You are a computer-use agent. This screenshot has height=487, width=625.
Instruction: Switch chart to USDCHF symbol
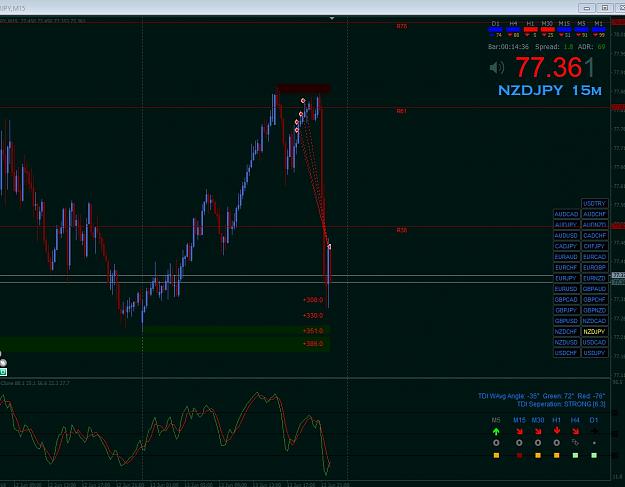[566, 353]
